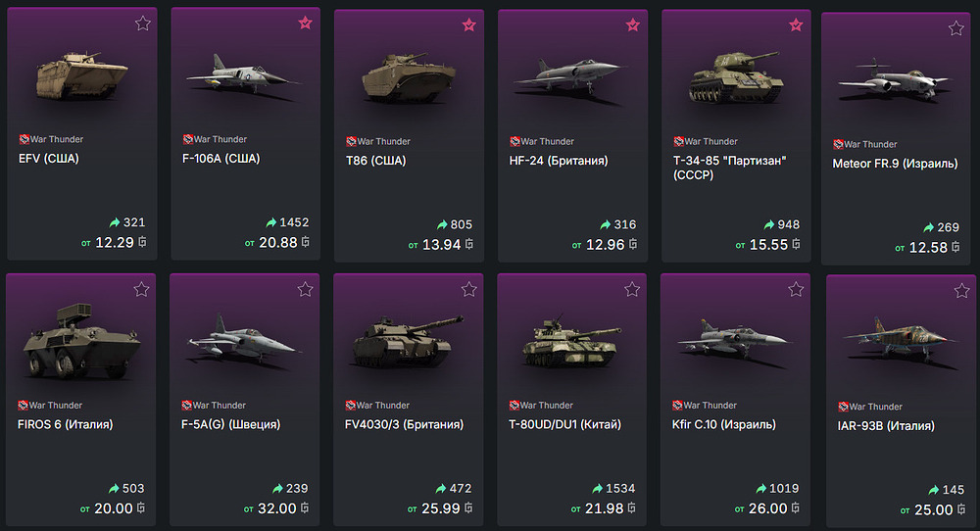Toggle favorite star on Meteor FR.9 card
Image resolution: width=980 pixels, height=531 pixels.
point(955,28)
